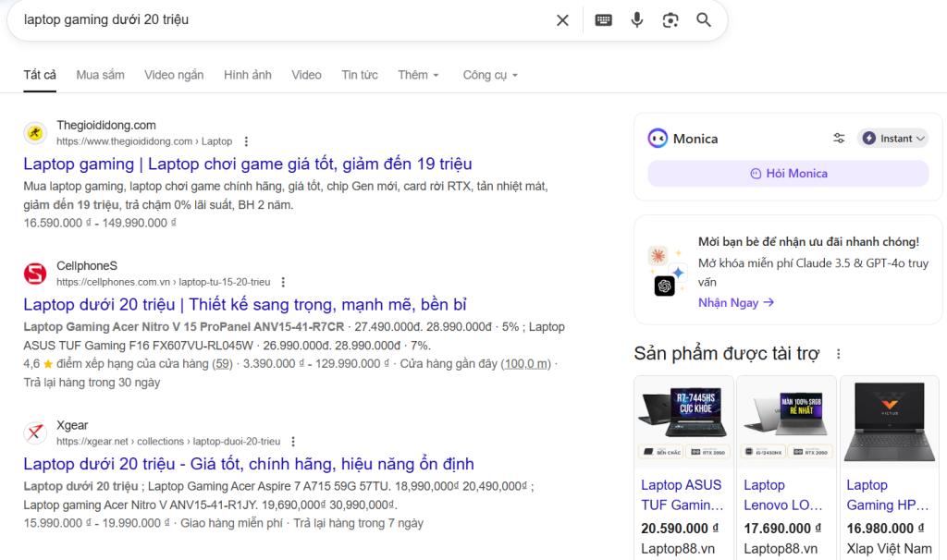Clear the search box text
Image resolution: width=947 pixels, height=560 pixels.
coord(562,20)
